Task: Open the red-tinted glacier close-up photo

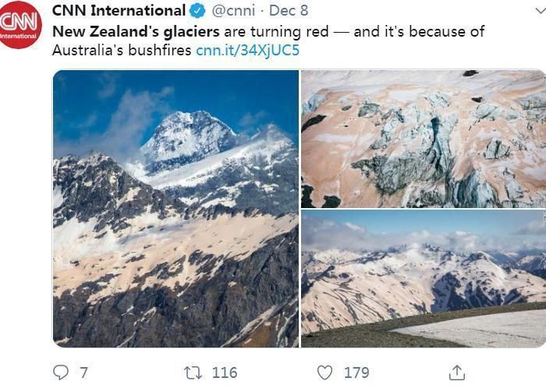Action: click(423, 139)
